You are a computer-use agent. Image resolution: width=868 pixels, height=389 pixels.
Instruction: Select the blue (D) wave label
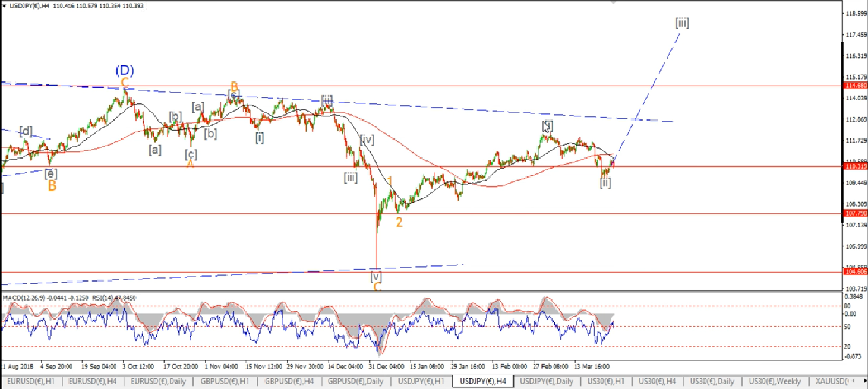click(x=124, y=71)
